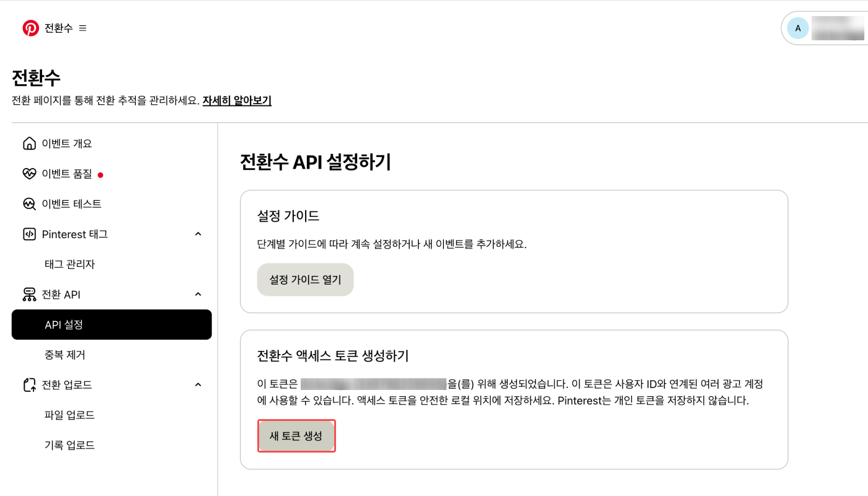This screenshot has width=868, height=496.
Task: Collapse the 전환 업로드 section chevron
Action: [198, 384]
